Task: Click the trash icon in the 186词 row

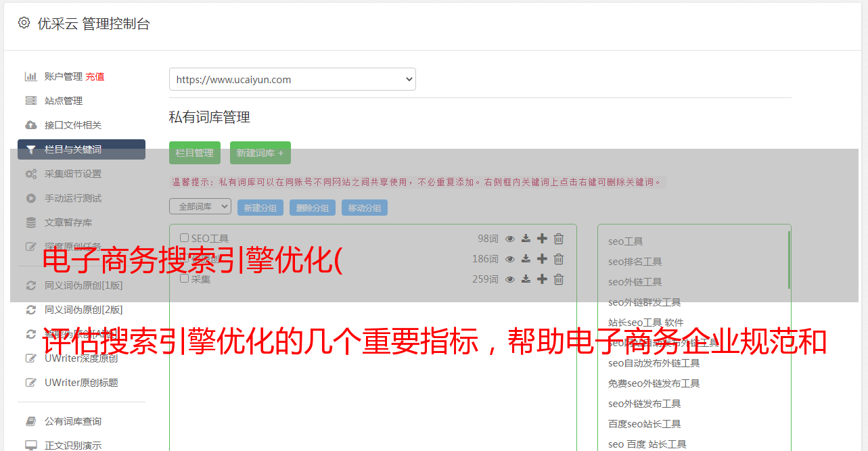Action: click(559, 259)
